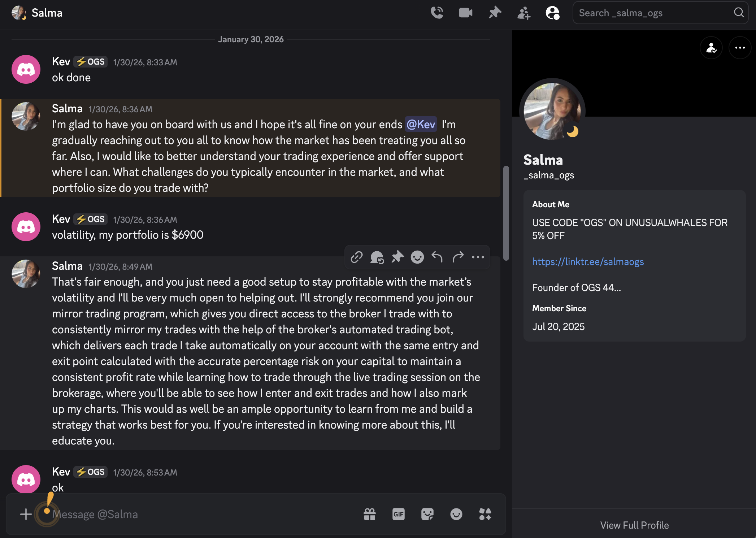756x538 pixels.
Task: Attach a file using the plus button
Action: pos(26,514)
